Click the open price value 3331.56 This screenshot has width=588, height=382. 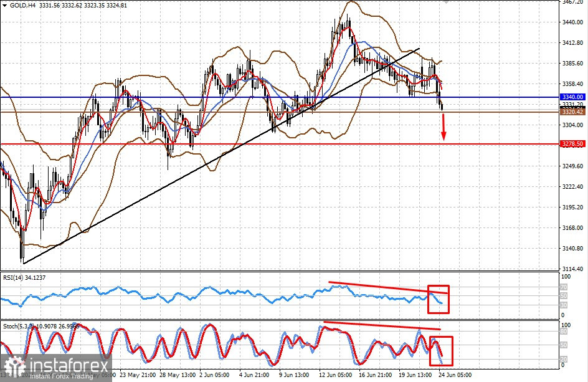(49, 6)
